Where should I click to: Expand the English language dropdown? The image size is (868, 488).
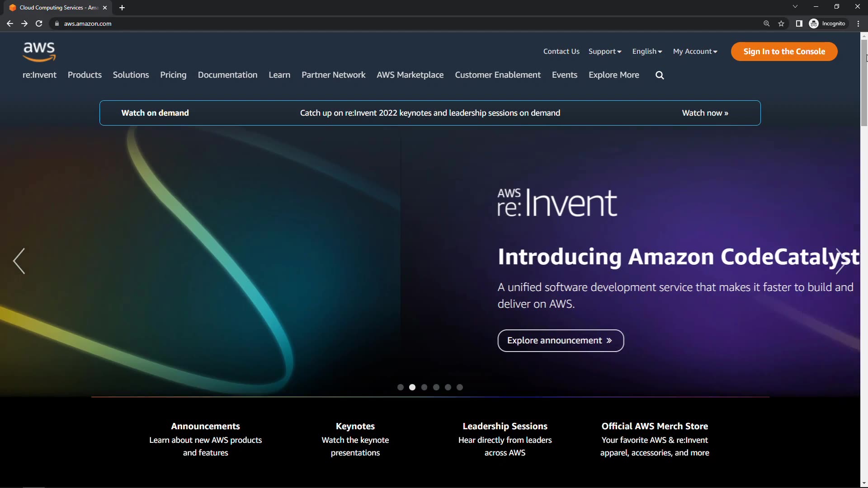point(647,52)
